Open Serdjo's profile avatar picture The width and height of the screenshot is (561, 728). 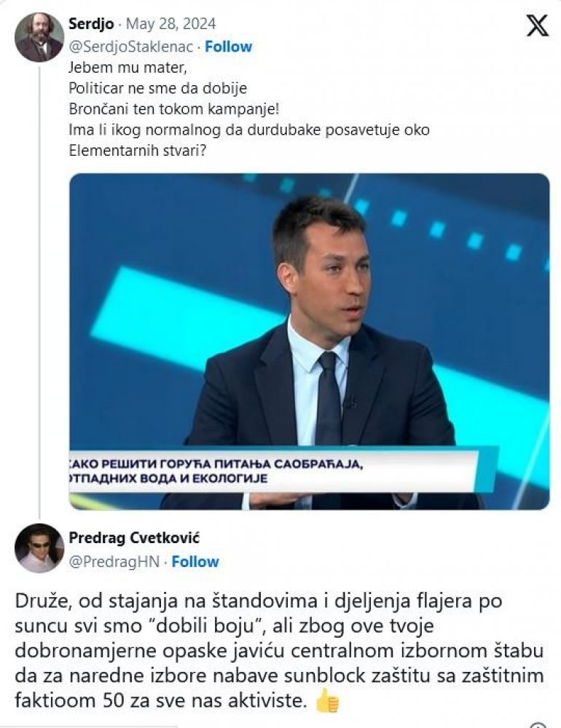coord(39,37)
